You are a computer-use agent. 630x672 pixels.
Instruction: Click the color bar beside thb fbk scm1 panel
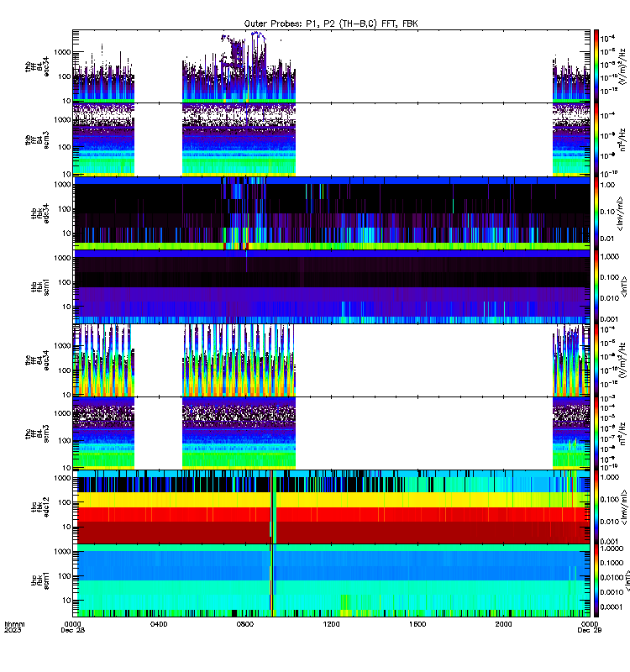click(596, 286)
